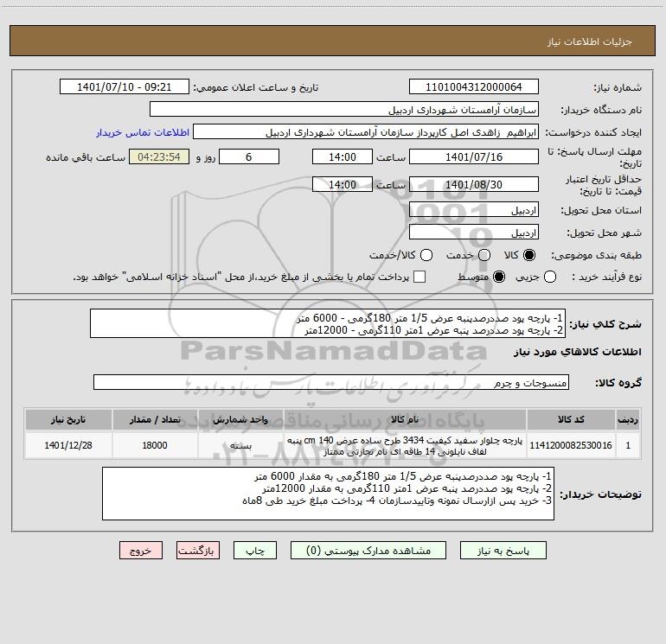
Task: Click the delivery city field اردبیل
Action: click(474, 232)
